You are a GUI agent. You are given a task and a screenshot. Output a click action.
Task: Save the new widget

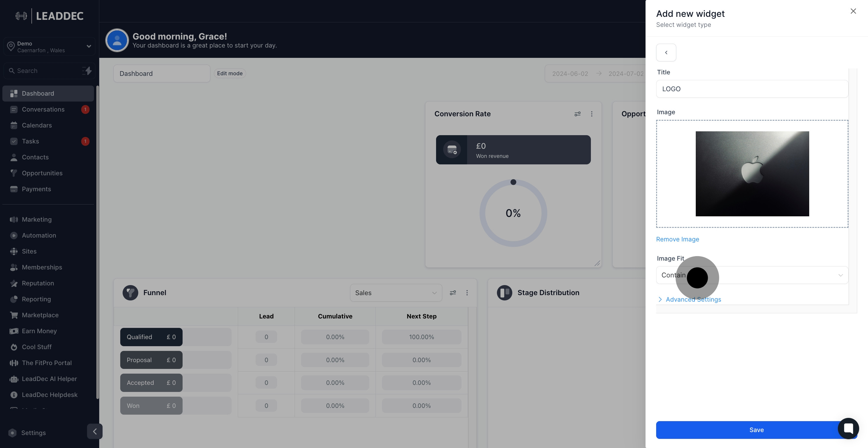point(756,430)
